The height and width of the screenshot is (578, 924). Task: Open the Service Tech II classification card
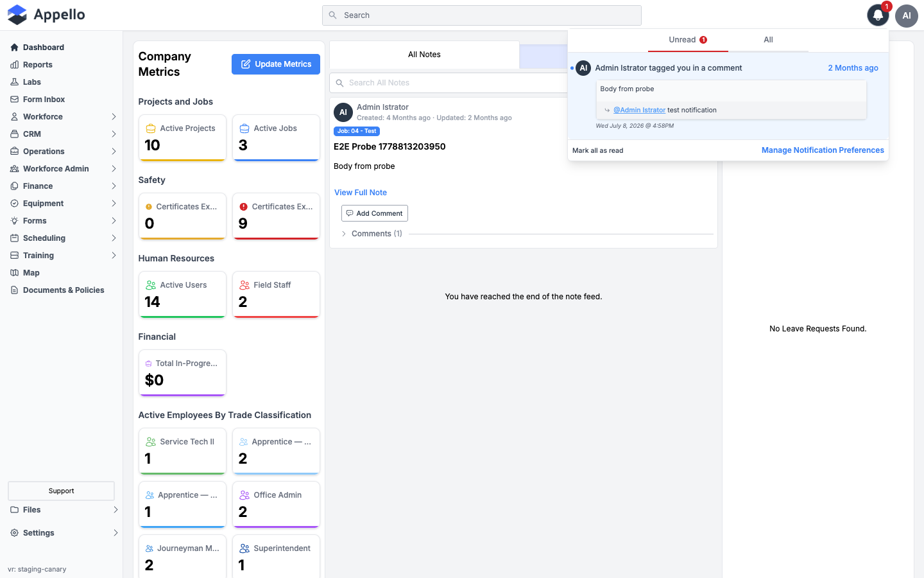coord(182,451)
